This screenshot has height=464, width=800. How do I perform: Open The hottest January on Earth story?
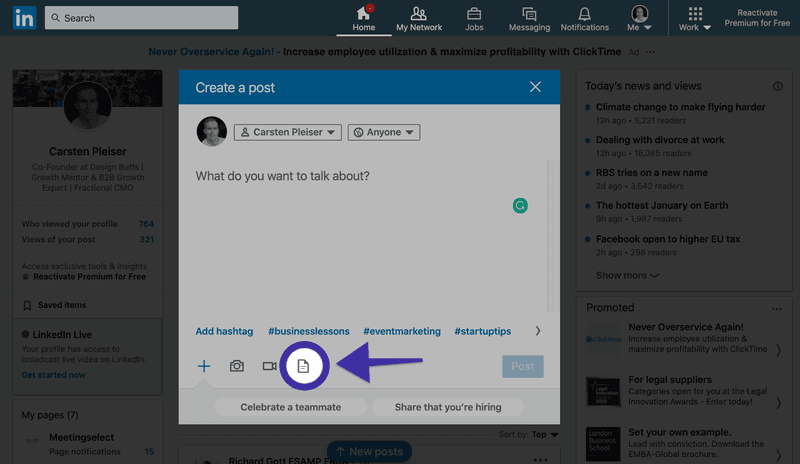click(662, 205)
